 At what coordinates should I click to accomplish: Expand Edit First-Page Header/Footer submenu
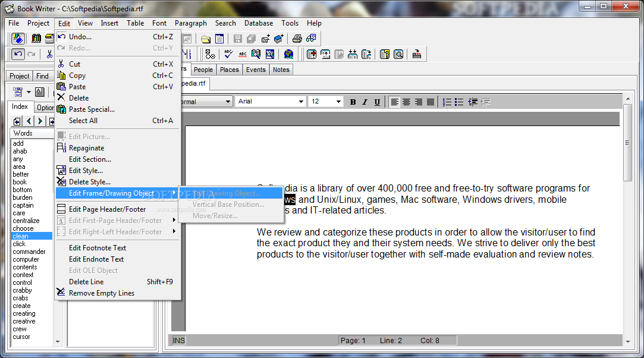[118, 221]
